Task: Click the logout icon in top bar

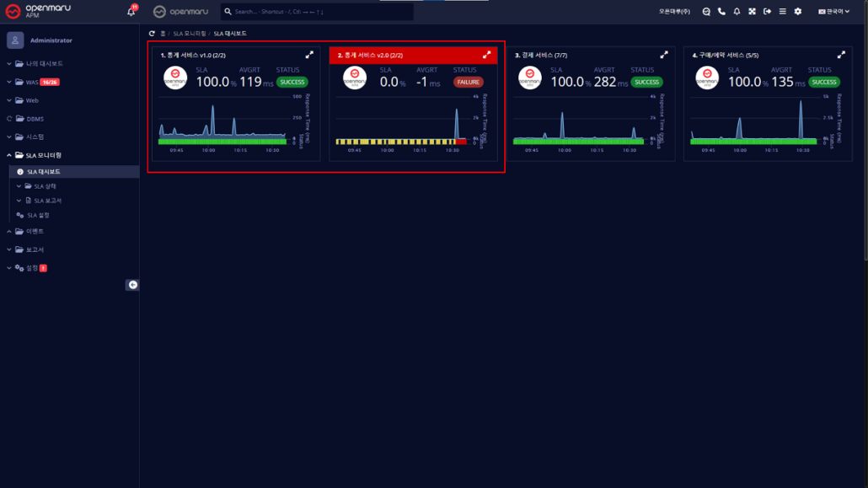Action: [x=767, y=11]
